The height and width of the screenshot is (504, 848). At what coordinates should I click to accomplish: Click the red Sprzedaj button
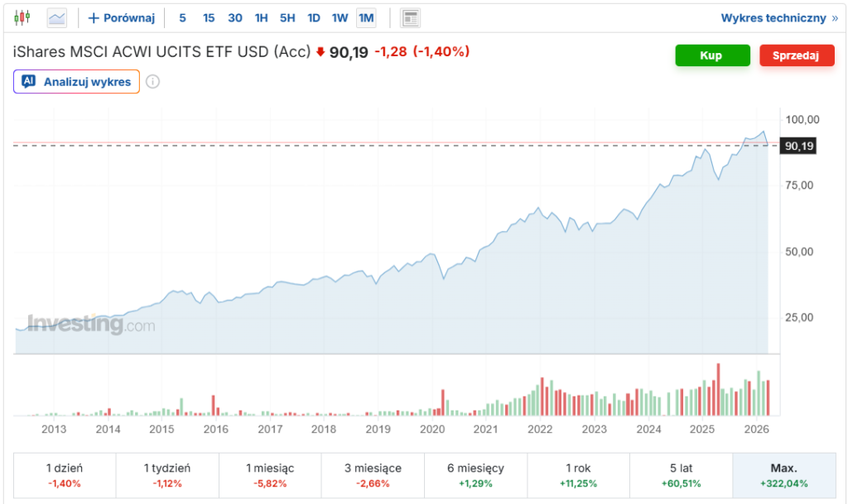(x=797, y=55)
